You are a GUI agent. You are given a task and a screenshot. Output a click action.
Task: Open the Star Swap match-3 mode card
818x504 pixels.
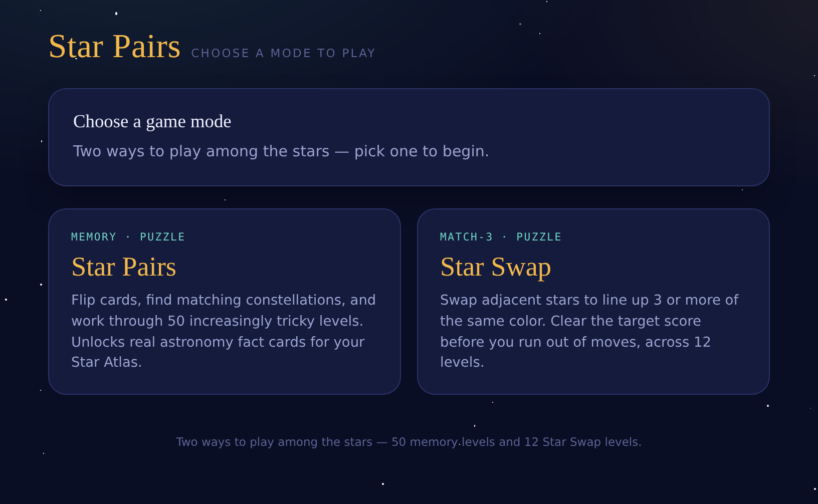pos(593,302)
